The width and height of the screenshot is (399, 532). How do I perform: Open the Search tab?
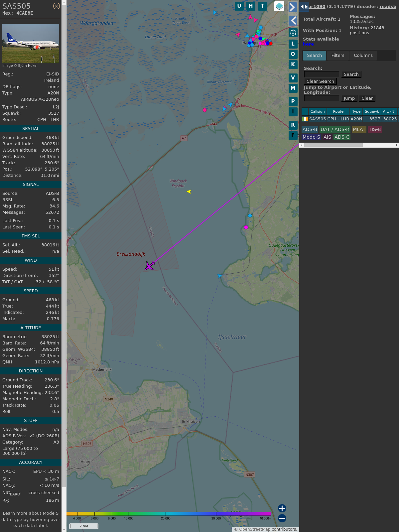click(x=314, y=56)
